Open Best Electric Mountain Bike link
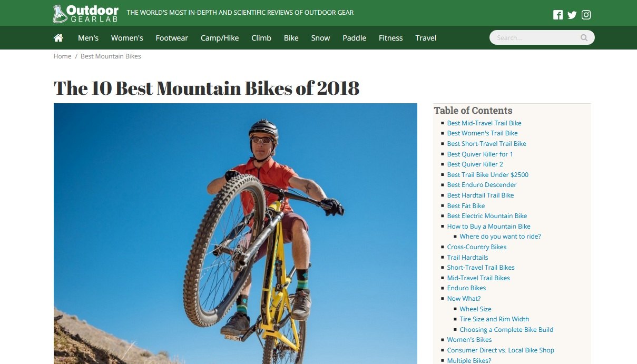 [x=487, y=216]
